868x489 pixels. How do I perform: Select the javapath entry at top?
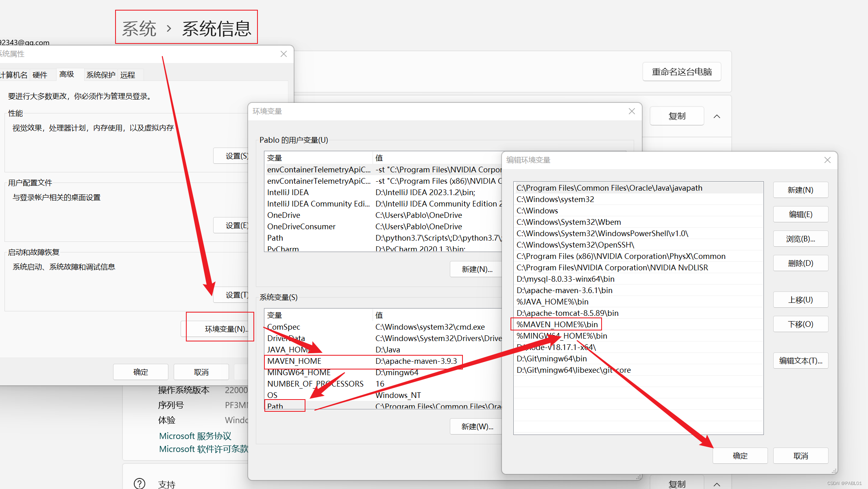coord(638,188)
